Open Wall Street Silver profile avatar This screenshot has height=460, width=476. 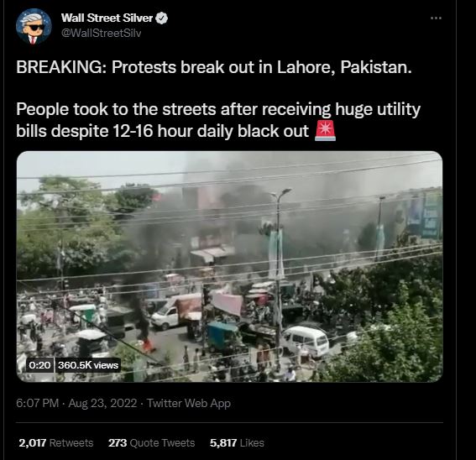[34, 26]
